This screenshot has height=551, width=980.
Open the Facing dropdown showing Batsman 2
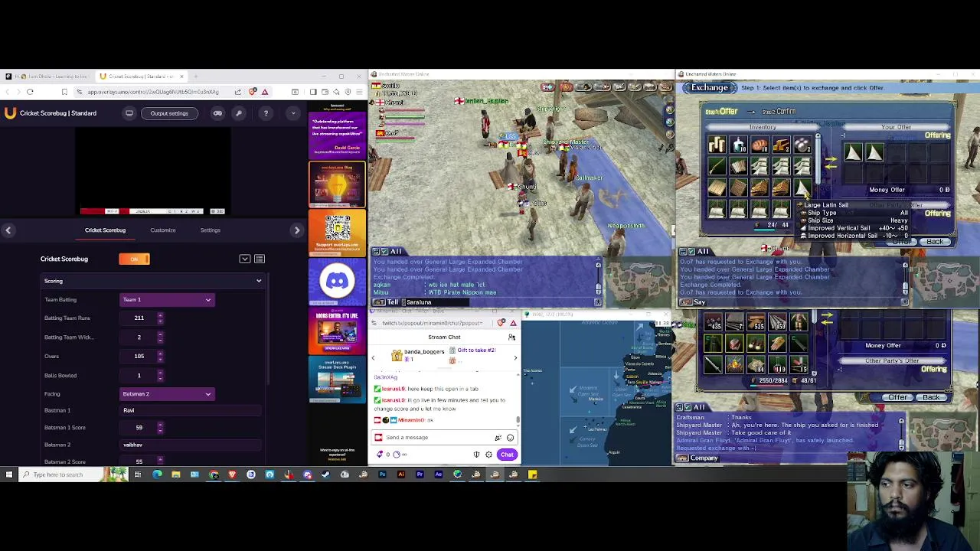167,394
